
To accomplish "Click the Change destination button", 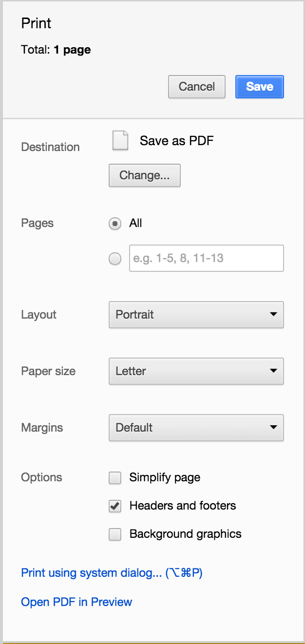I will 144,175.
